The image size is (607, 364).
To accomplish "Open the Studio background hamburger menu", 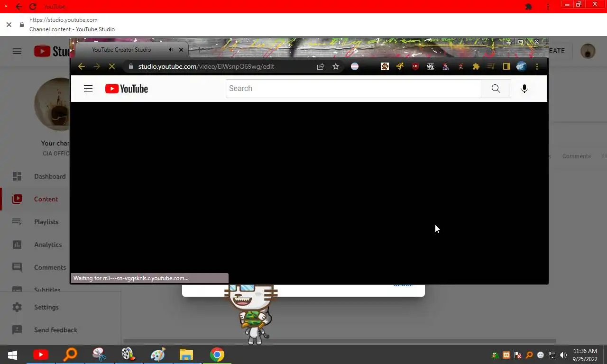I will pyautogui.click(x=17, y=51).
